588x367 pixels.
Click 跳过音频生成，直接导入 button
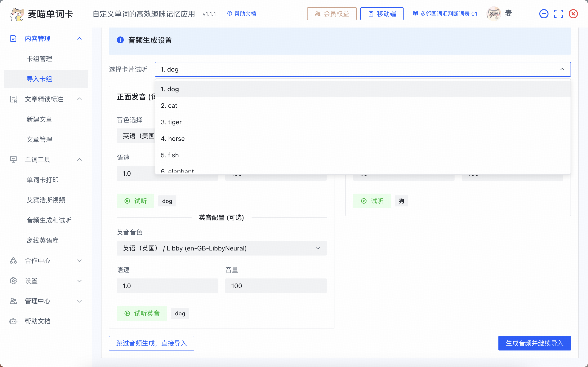tap(151, 343)
